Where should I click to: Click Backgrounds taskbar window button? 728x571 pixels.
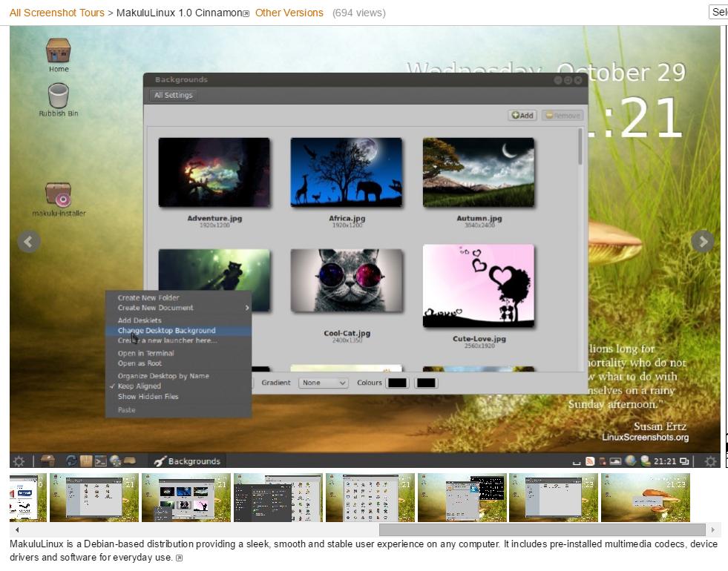point(188,461)
